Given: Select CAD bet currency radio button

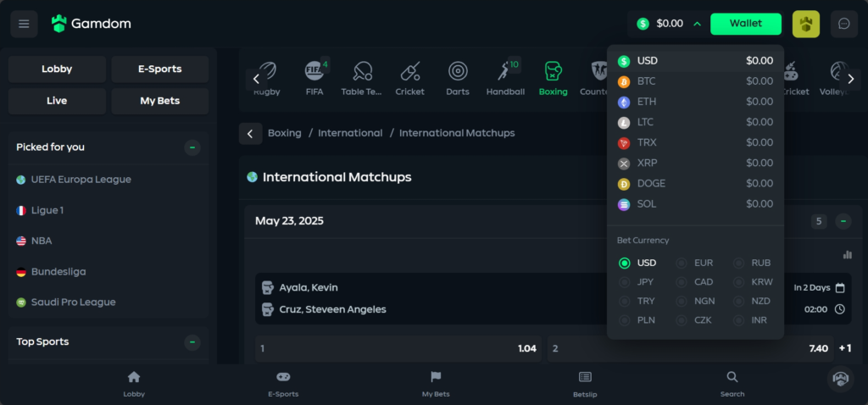Looking at the screenshot, I should point(682,282).
